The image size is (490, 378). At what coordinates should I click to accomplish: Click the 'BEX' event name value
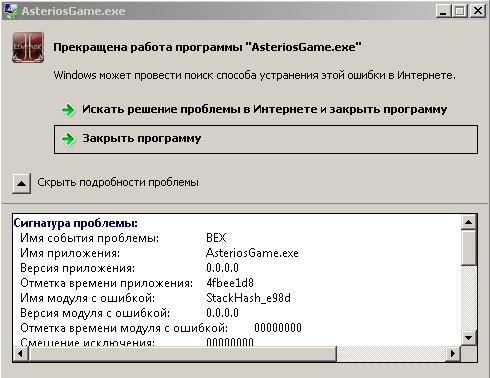216,238
